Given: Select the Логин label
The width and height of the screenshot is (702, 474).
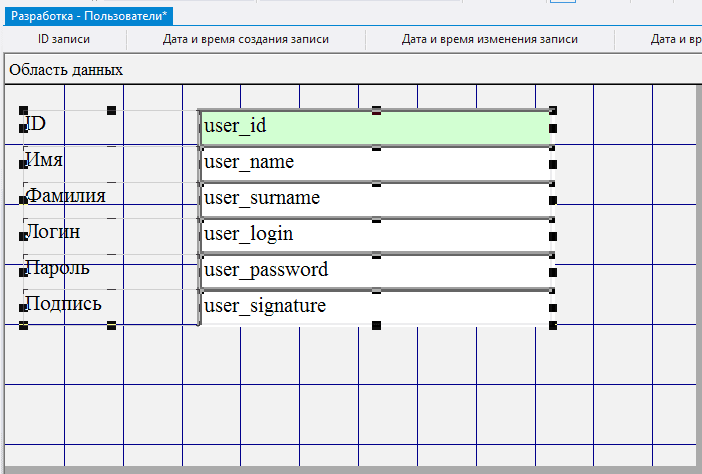Looking at the screenshot, I should point(54,232).
